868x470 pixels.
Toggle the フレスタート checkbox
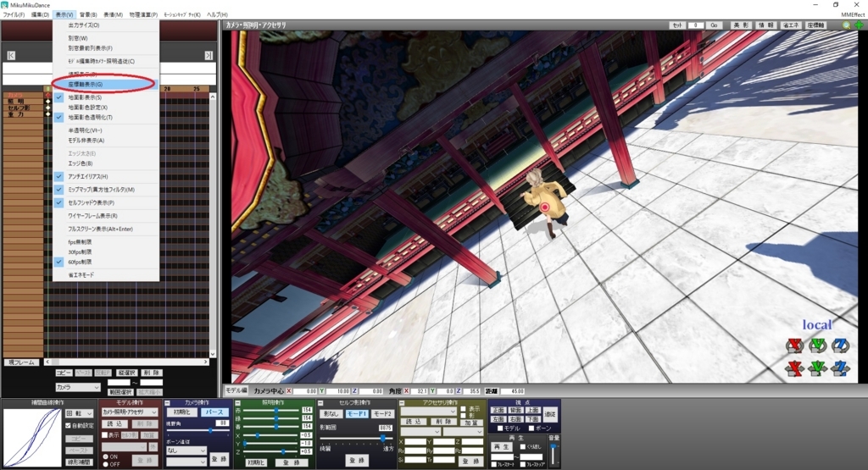[x=494, y=464]
